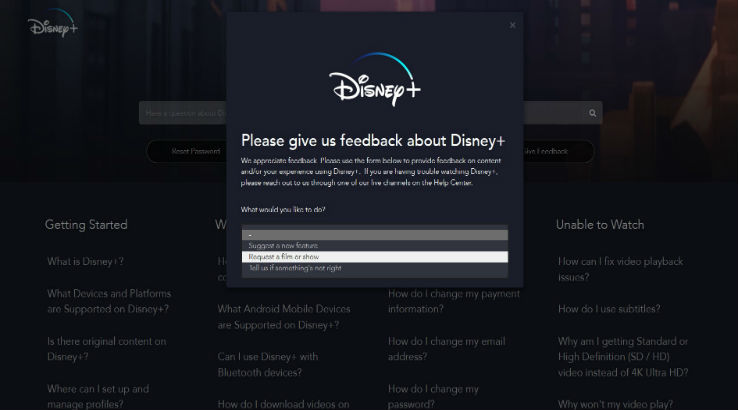Screen dimensions: 738x410
Task: Open "Can I use Disney+ with Bluetooth devices?"
Action: pyautogui.click(x=268, y=364)
